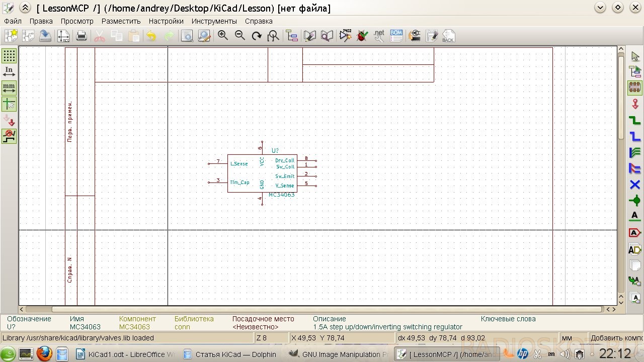
Task: Switch units to millimeters
Action: pos(9,87)
